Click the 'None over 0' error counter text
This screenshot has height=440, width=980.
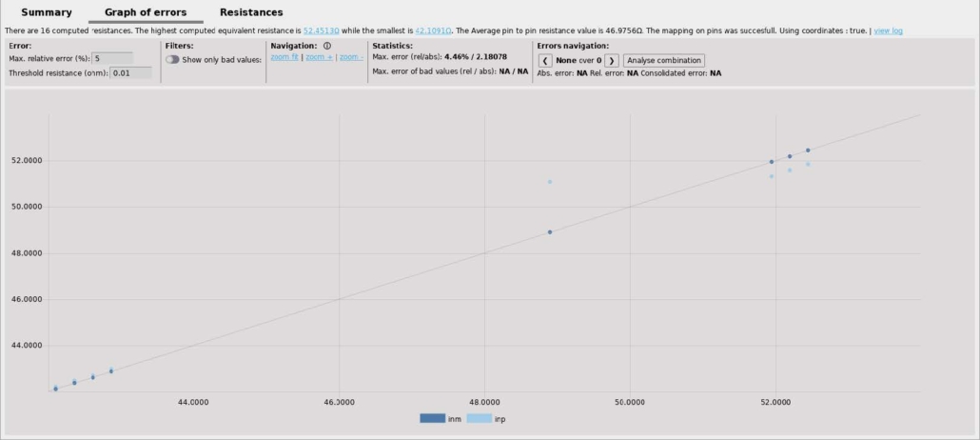578,61
